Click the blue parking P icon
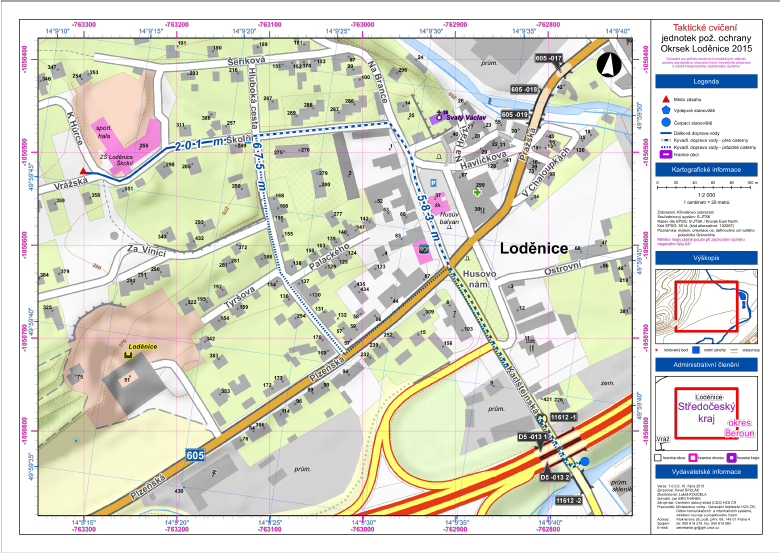 (x=432, y=184)
